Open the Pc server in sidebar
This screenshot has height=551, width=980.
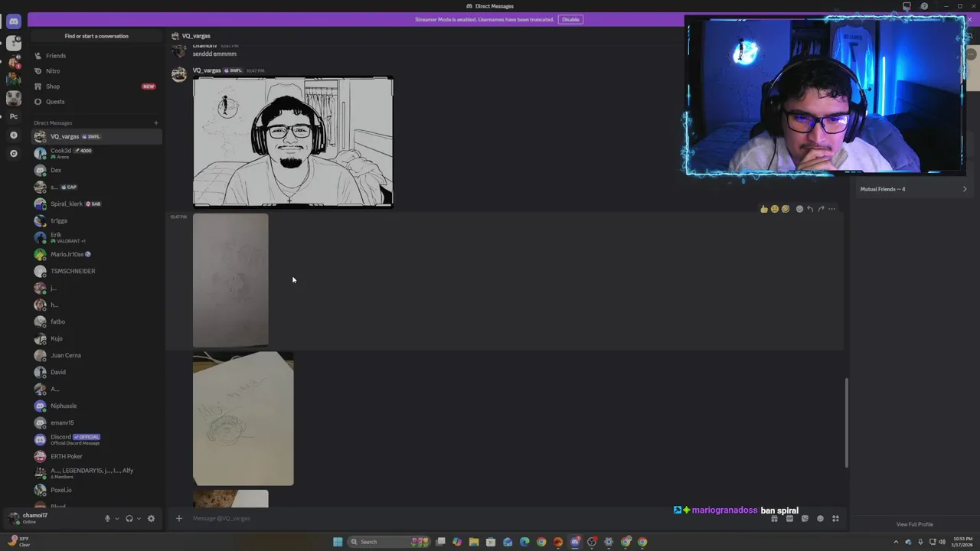click(13, 116)
